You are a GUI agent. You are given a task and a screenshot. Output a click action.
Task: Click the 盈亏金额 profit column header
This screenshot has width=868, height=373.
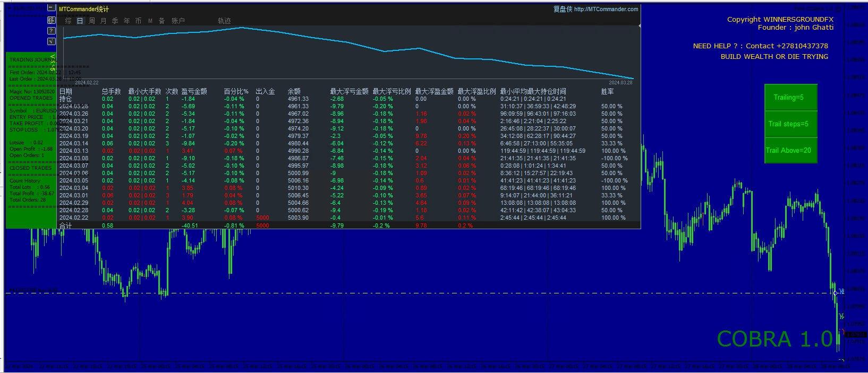point(194,91)
